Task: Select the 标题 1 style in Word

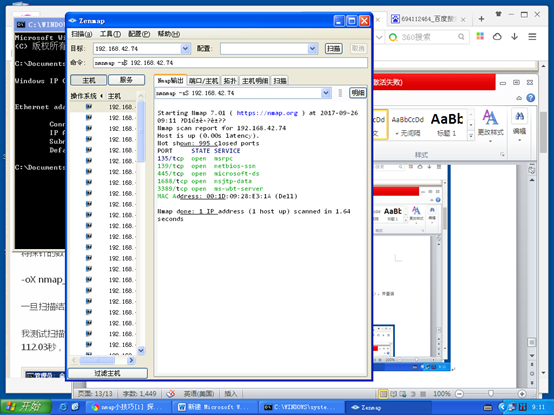Action: 447,125
